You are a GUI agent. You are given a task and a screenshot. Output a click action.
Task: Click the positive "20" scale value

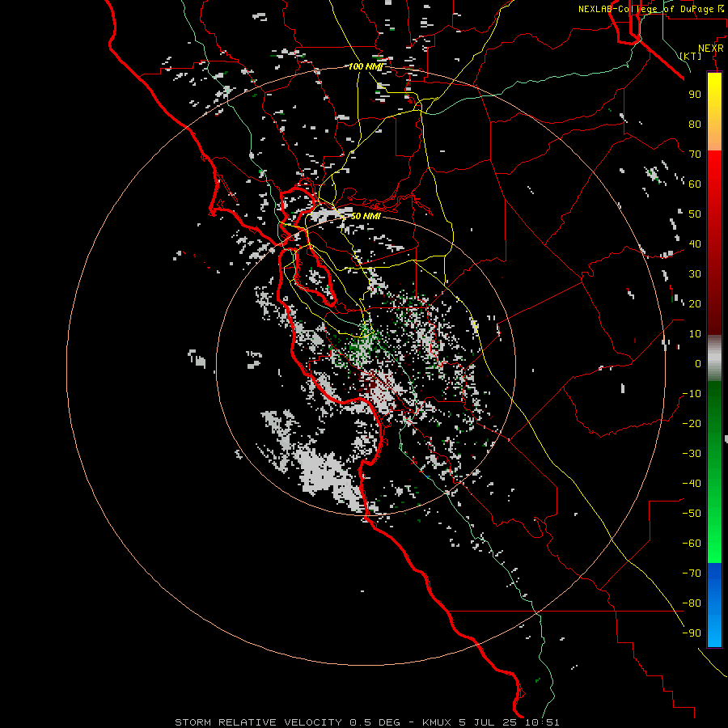click(695, 303)
